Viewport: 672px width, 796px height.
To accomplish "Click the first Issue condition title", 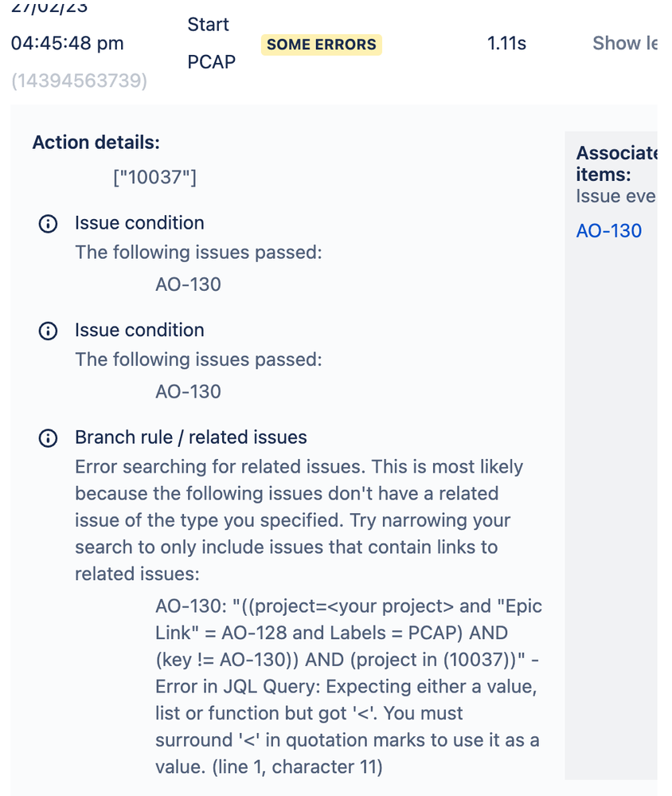I will click(139, 223).
